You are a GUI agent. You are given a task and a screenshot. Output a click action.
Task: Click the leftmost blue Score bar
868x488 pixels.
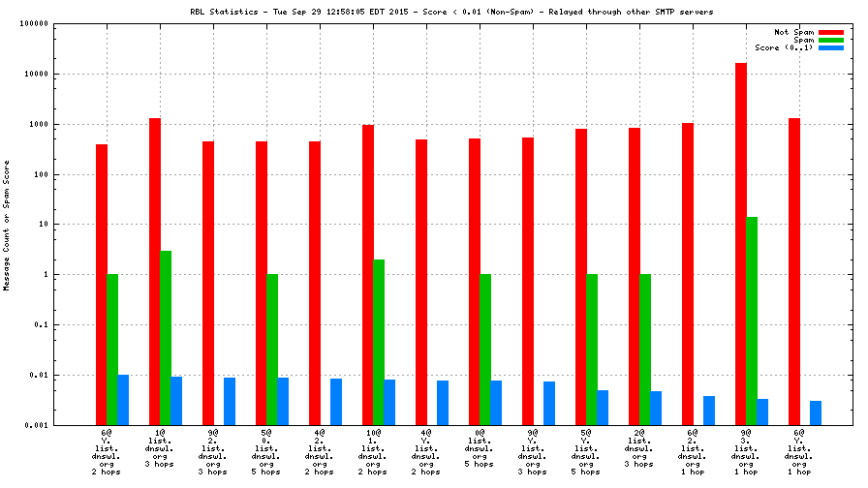[x=123, y=399]
